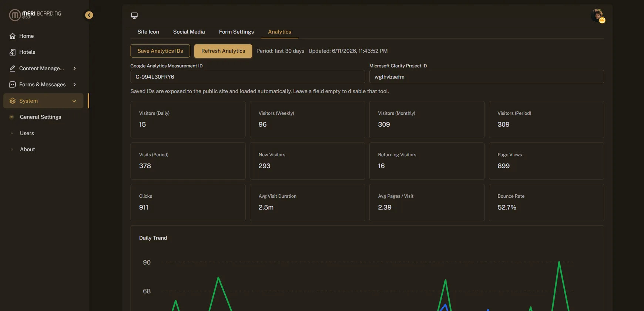Click the Clicks value 911
Viewport: 644px width, 311px height.
click(x=144, y=207)
